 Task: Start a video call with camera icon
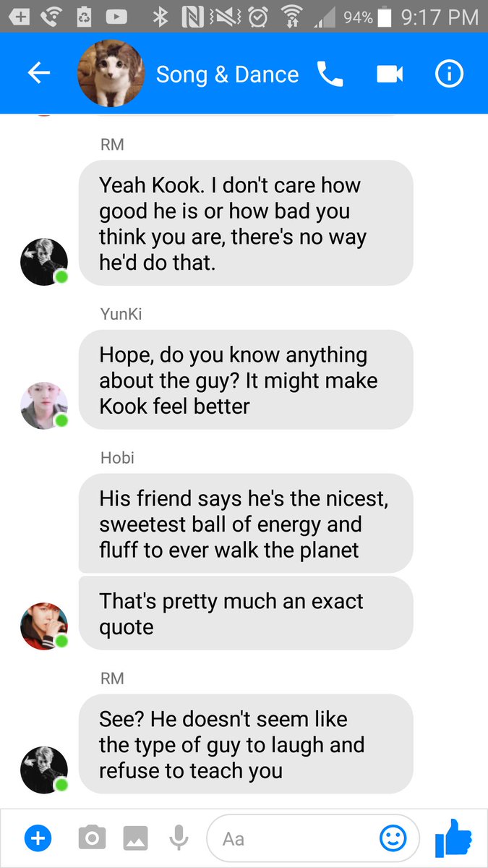(389, 74)
